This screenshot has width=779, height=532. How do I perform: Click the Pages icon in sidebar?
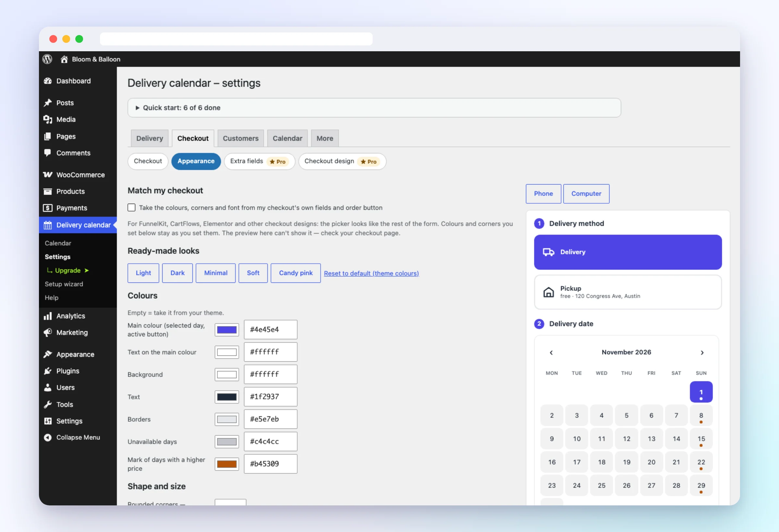(48, 136)
